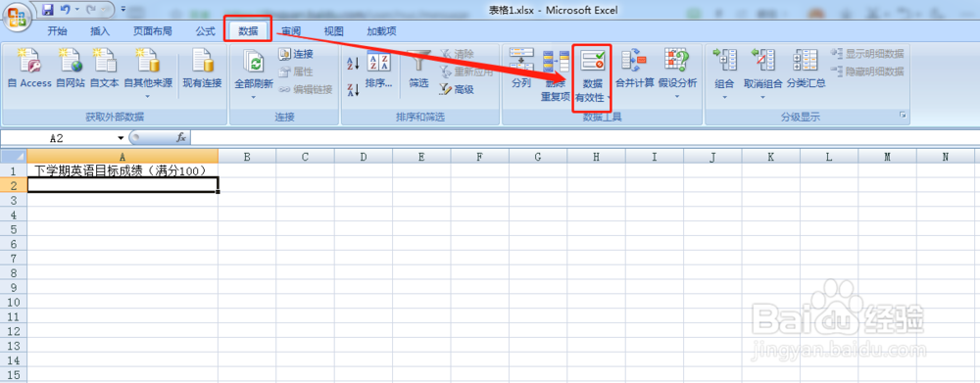Expand the 全部刷新 dropdown arrow
Viewport: 980px width, 383px height.
(x=254, y=97)
